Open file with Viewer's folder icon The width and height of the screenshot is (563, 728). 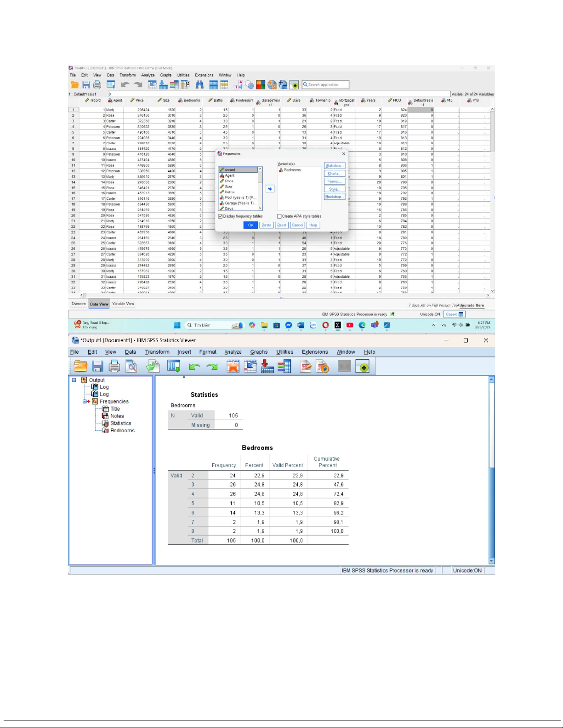point(80,367)
